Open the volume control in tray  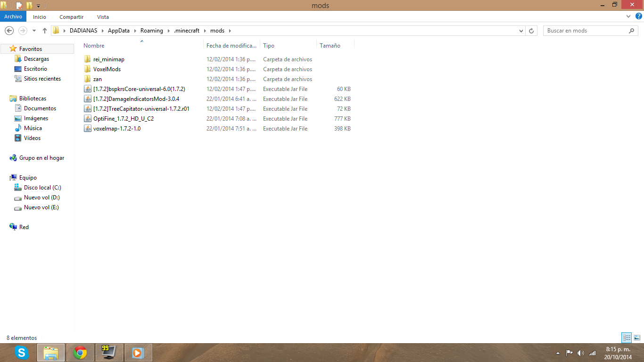[x=581, y=353]
